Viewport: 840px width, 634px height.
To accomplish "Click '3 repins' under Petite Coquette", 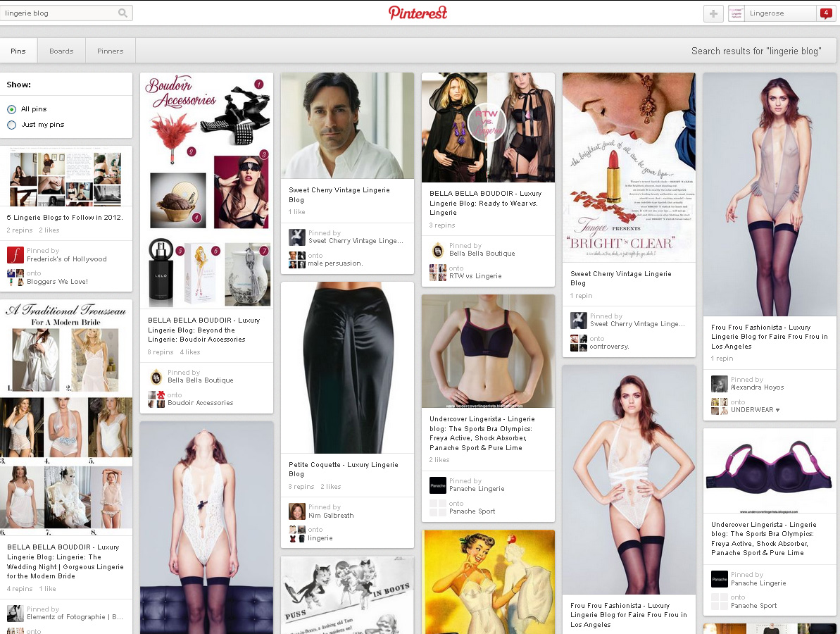I will pyautogui.click(x=301, y=487).
